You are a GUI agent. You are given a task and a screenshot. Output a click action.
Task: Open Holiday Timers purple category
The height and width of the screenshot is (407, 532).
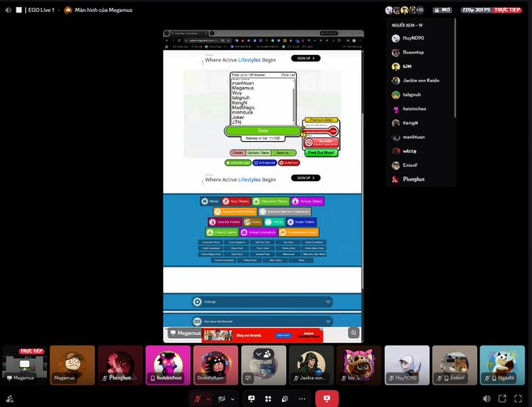[307, 202]
